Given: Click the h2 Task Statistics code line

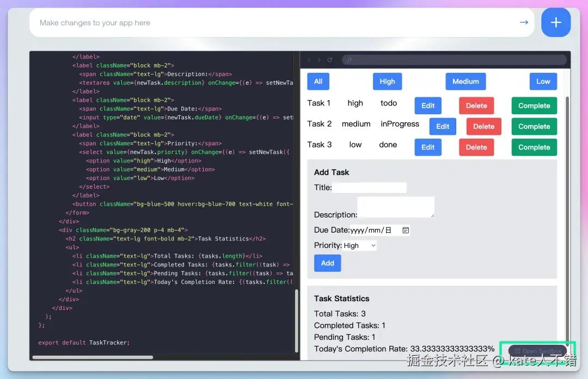Looking at the screenshot, I should tap(166, 239).
